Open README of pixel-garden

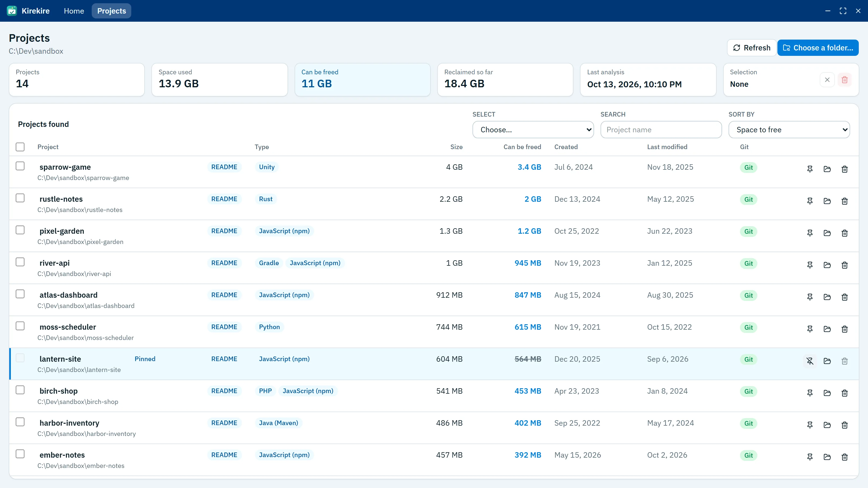[x=224, y=231]
